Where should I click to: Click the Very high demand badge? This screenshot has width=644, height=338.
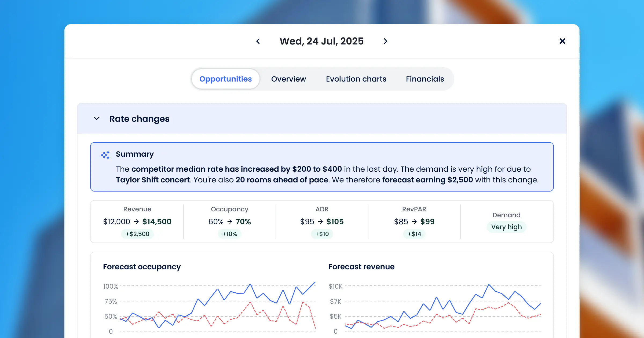(506, 227)
